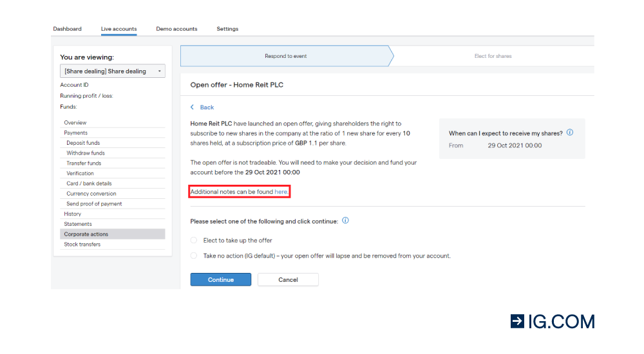
Task: Open the additional notes 'here' link
Action: tap(281, 192)
